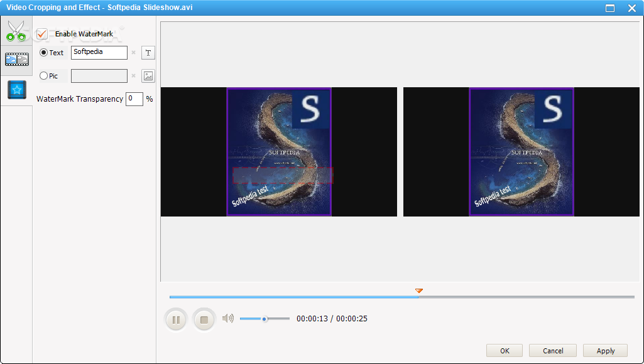Screen dimensions: 644x364
Task: Click the 00:00:13 / 00:00:25 time display
Action: tap(332, 319)
